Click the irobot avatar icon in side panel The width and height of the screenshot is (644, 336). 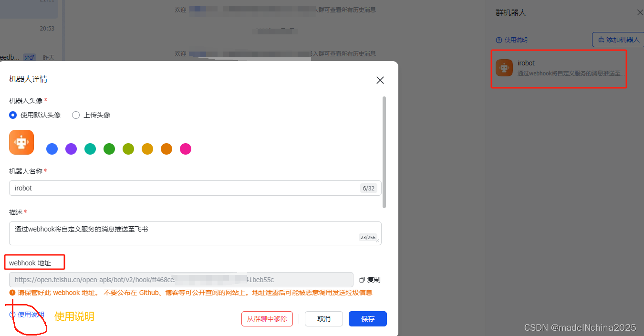pos(504,68)
